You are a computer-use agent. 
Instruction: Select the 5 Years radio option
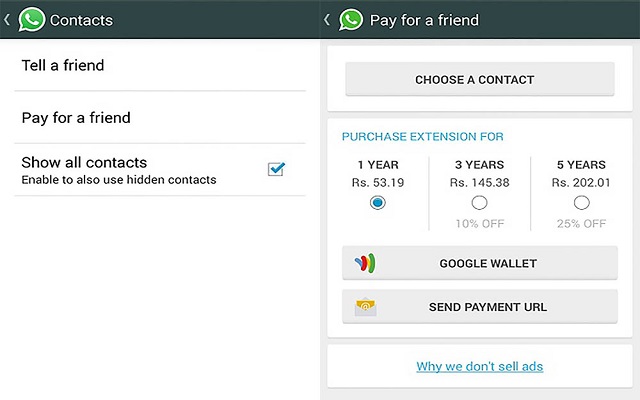(x=581, y=203)
